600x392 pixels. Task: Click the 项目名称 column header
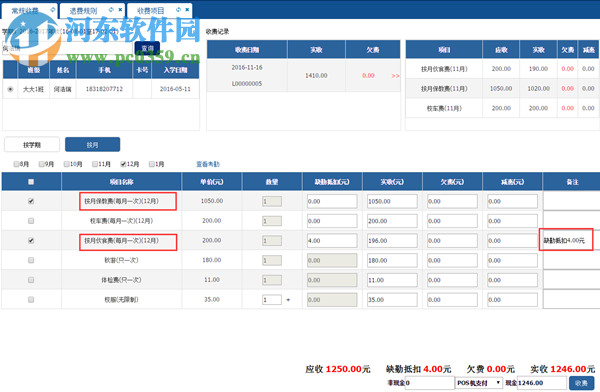(121, 182)
